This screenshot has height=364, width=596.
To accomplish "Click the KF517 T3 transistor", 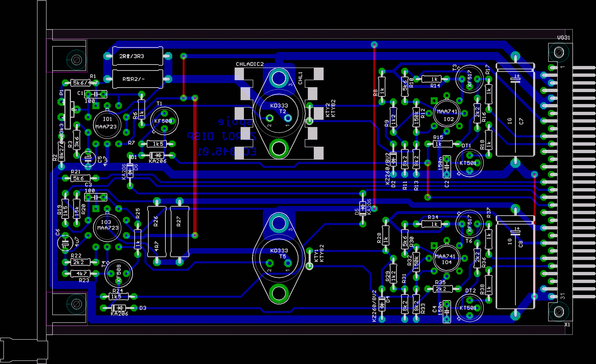I will coord(469,79).
